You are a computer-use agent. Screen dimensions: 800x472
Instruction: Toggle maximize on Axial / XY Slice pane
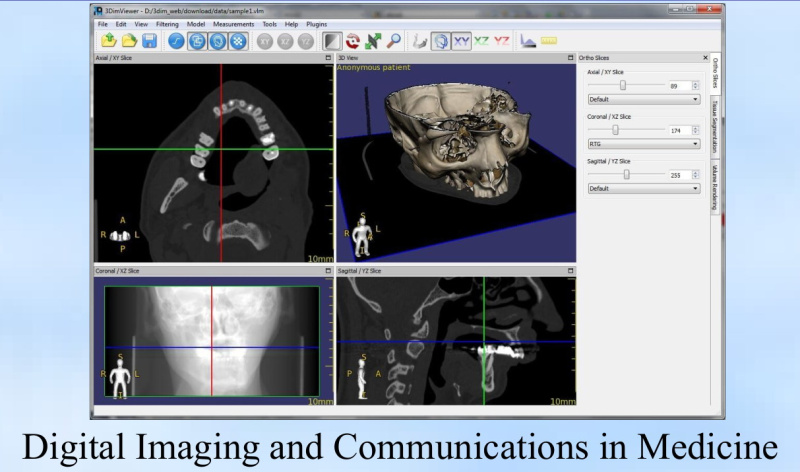coord(327,58)
